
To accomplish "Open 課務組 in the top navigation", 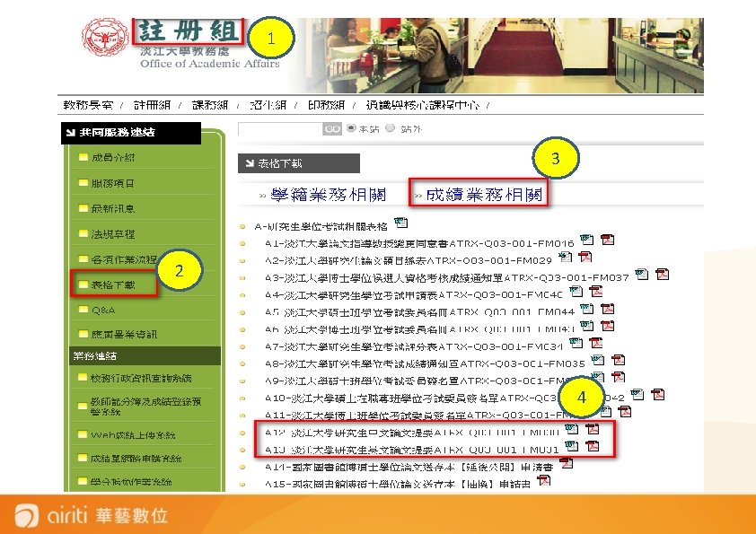I will [x=210, y=105].
